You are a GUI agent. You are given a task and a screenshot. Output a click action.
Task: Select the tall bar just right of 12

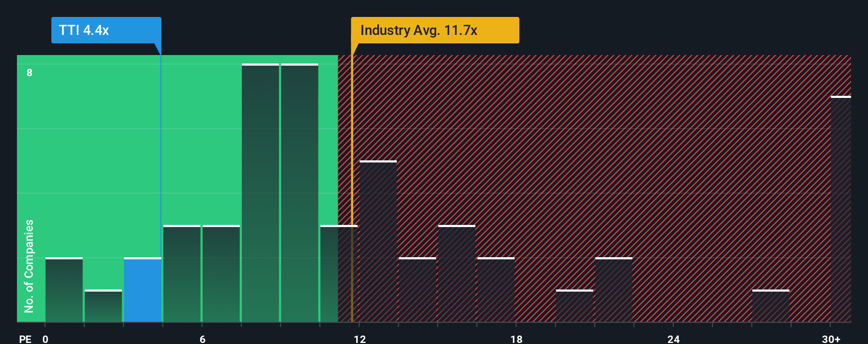click(378, 241)
